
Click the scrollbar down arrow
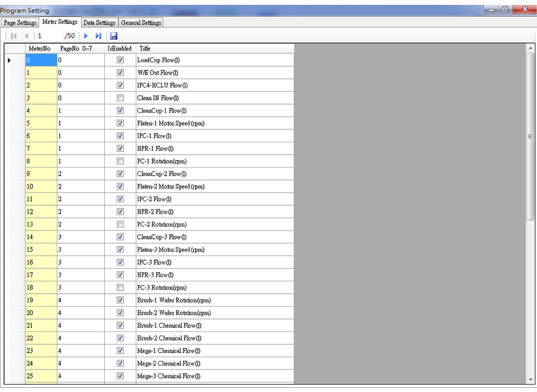pos(531,379)
